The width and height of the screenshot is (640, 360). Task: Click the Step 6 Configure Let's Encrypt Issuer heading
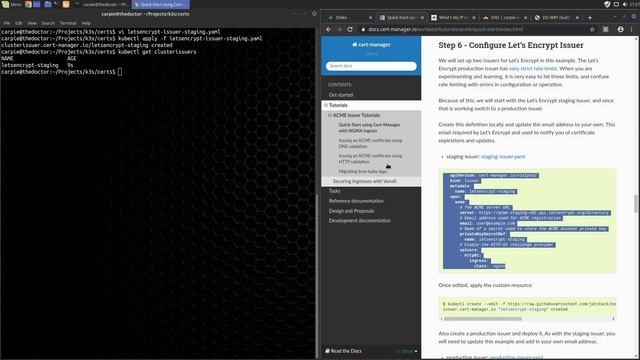(511, 45)
